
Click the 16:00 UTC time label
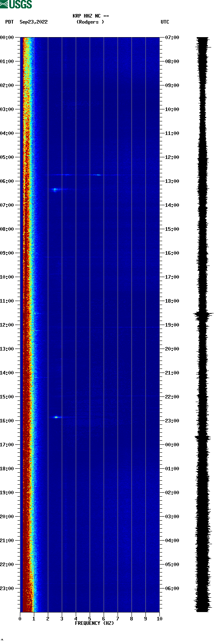172,253
